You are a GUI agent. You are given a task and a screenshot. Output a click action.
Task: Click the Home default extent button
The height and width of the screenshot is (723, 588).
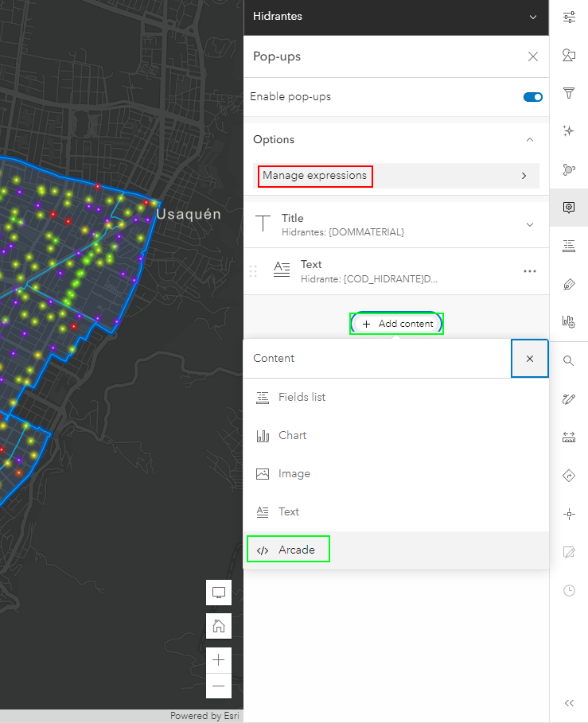click(219, 626)
